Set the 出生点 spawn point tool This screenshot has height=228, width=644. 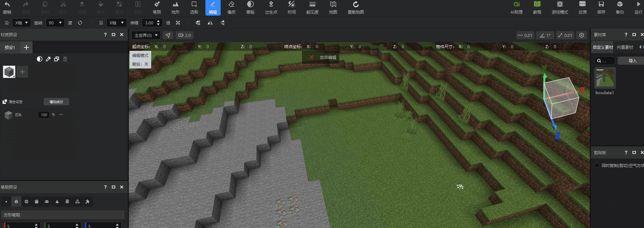271,7
